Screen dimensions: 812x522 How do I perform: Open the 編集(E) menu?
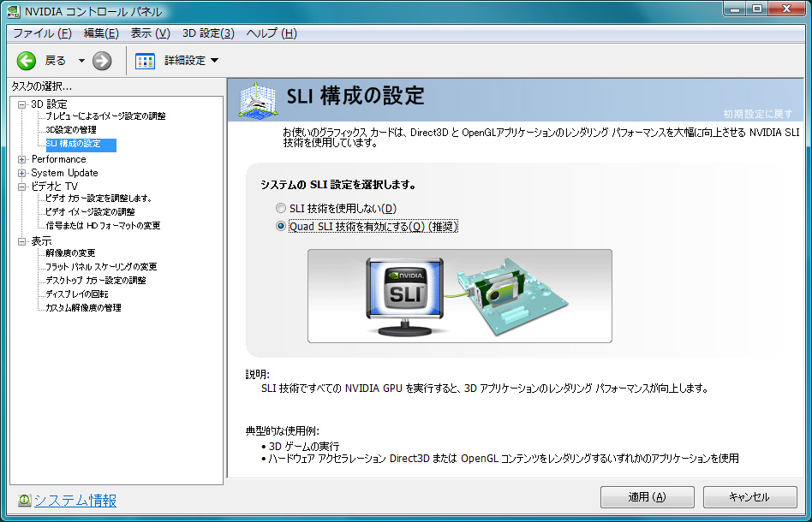(101, 33)
